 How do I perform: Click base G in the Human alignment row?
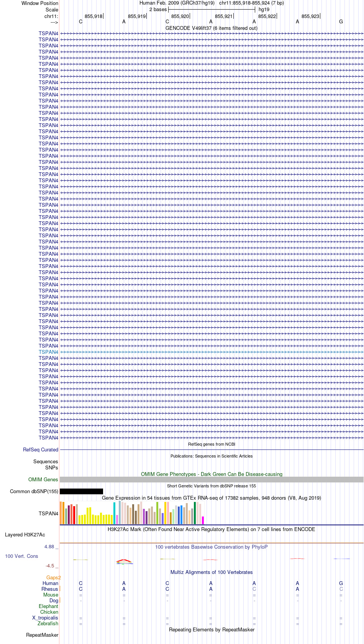(341, 583)
